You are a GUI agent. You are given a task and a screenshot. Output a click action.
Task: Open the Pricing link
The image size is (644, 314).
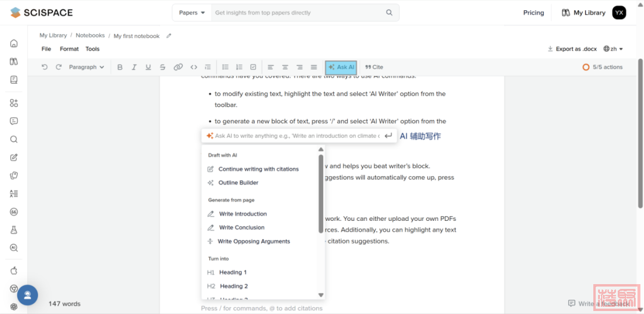[533, 13]
